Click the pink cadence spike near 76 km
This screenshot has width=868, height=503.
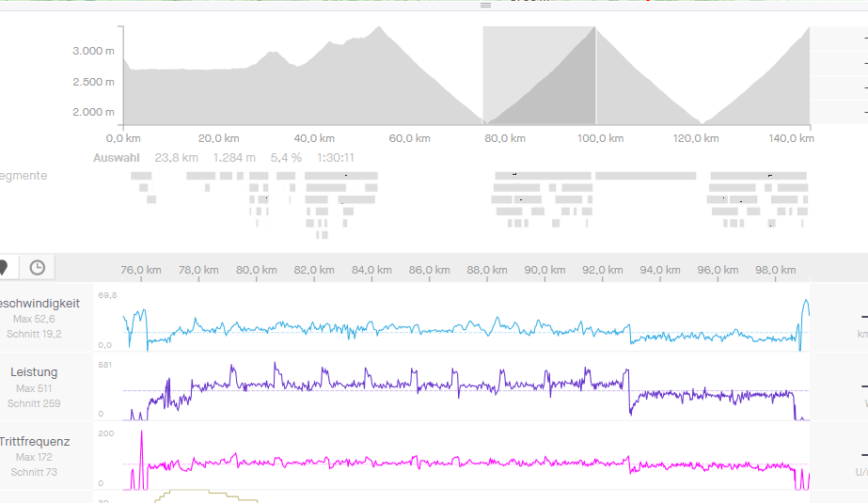click(141, 434)
